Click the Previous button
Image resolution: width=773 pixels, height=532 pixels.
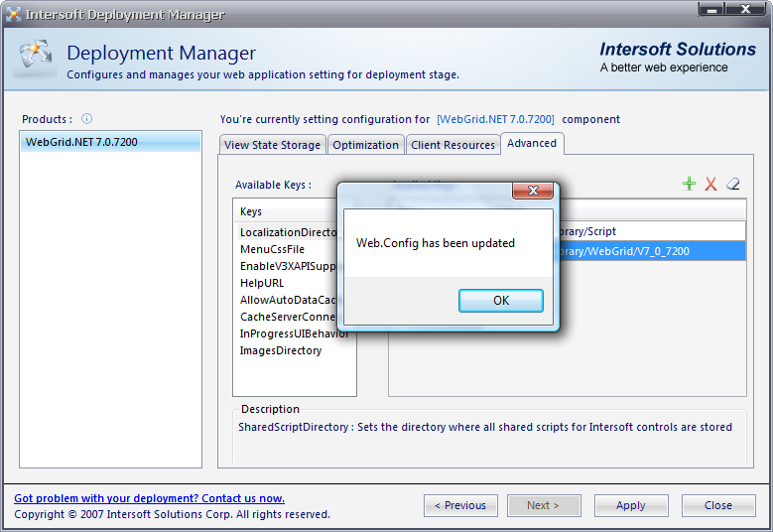click(460, 505)
